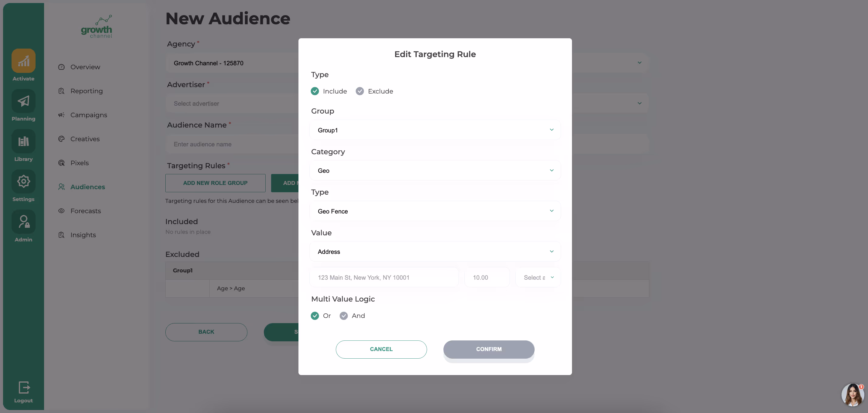Go to Campaigns in the sidebar menu
868x413 pixels.
tap(89, 115)
